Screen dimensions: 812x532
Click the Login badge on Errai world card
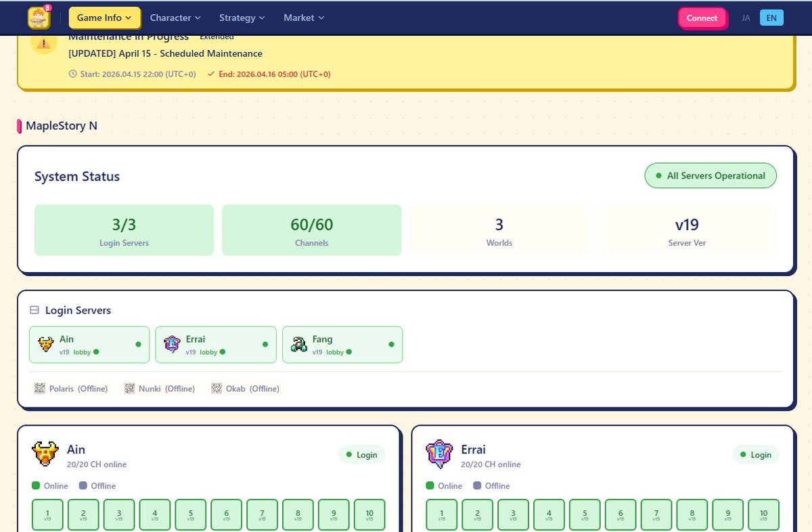click(756, 455)
